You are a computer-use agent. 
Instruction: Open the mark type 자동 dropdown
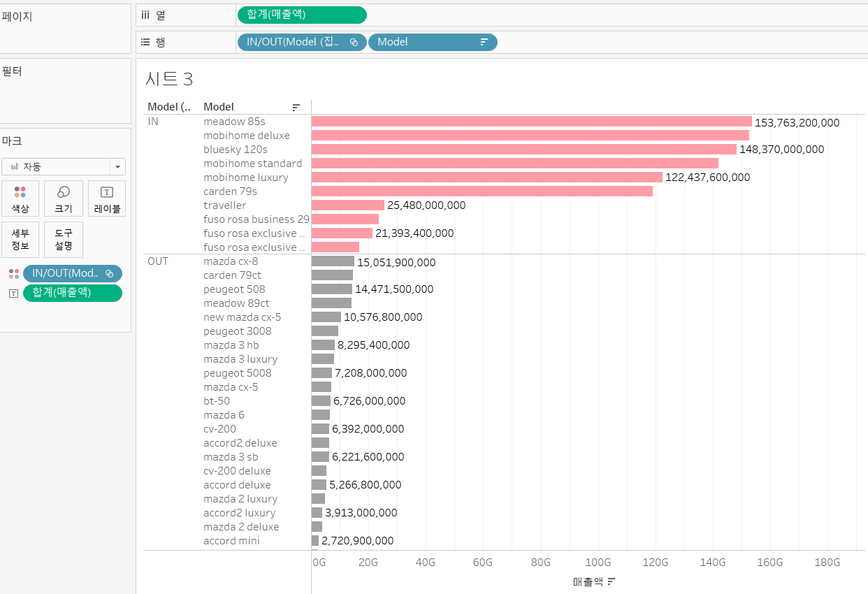pyautogui.click(x=64, y=166)
